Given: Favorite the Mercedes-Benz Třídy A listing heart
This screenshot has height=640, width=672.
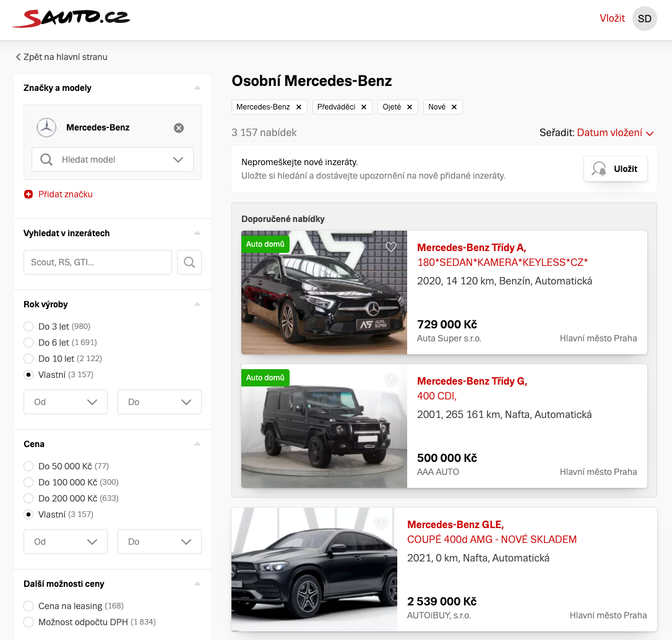Looking at the screenshot, I should click(x=391, y=247).
